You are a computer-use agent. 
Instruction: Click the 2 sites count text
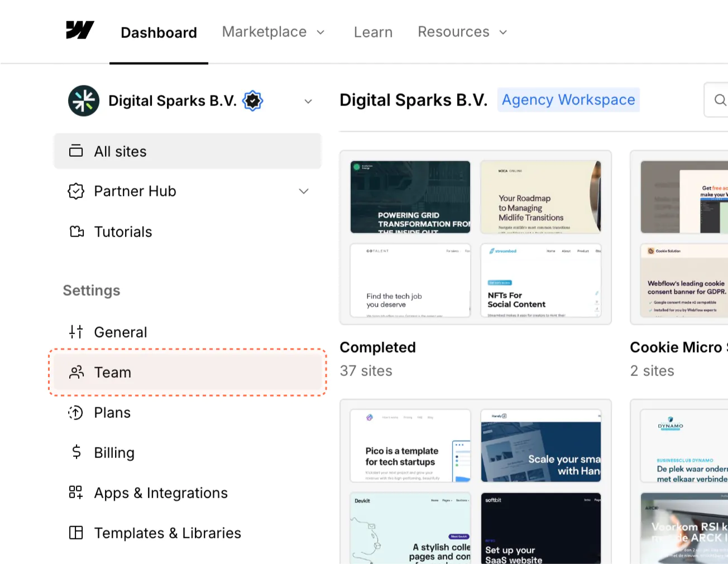click(x=652, y=371)
